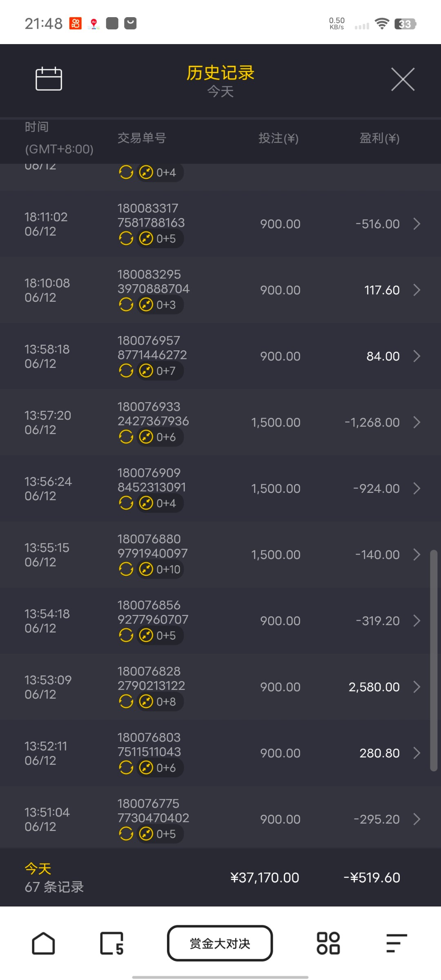
Task: Expand details of the 117.60 profit record
Action: (416, 290)
